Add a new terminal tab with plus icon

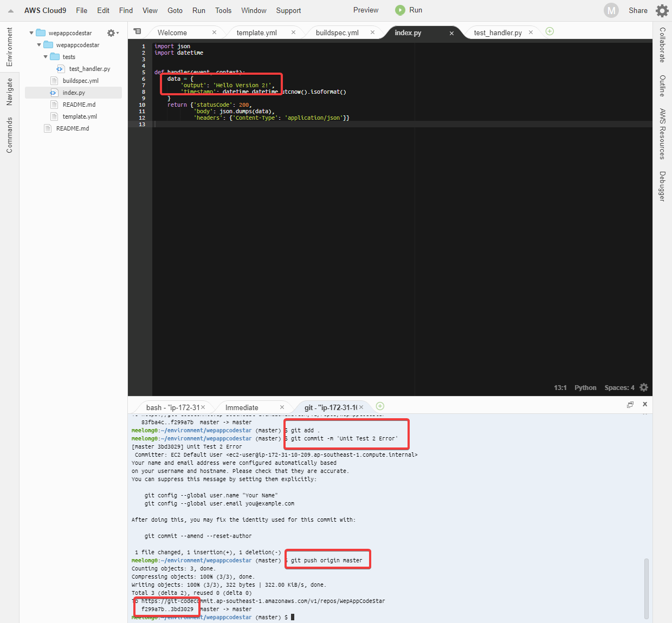(x=380, y=406)
